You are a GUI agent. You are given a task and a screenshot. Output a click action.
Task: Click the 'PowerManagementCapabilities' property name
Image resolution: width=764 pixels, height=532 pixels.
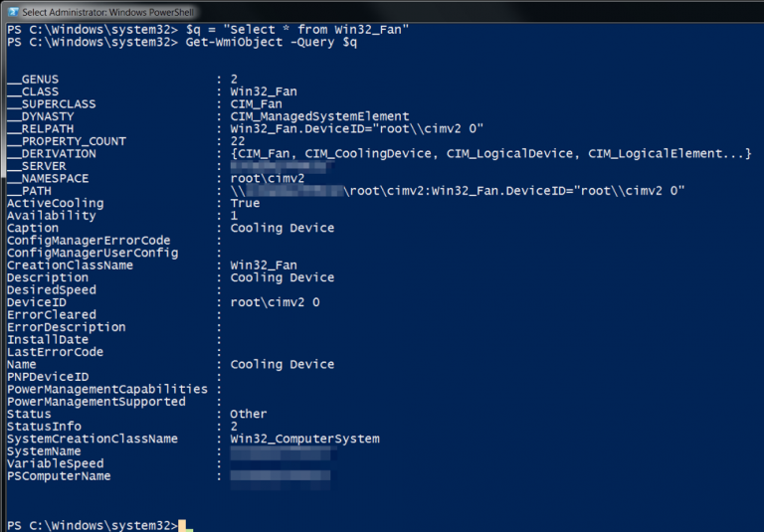pyautogui.click(x=107, y=389)
